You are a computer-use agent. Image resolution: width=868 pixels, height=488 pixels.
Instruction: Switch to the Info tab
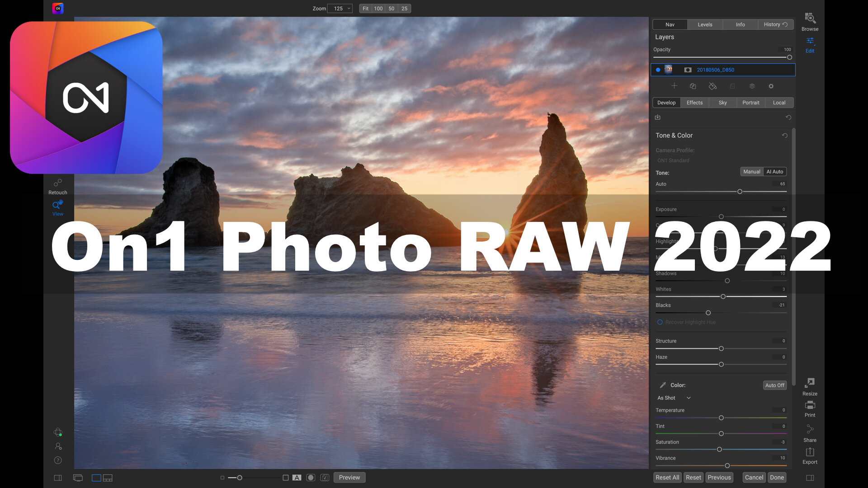[740, 24]
